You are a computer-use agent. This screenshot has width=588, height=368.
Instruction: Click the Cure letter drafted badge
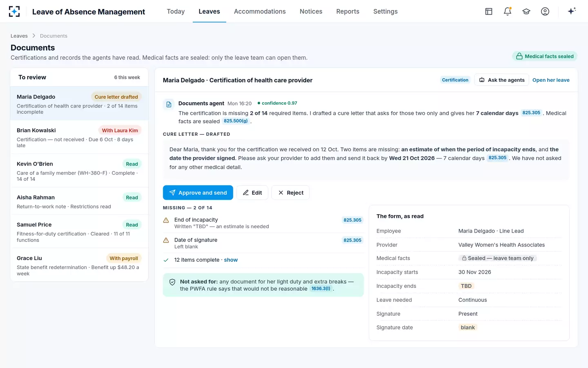pyautogui.click(x=116, y=97)
